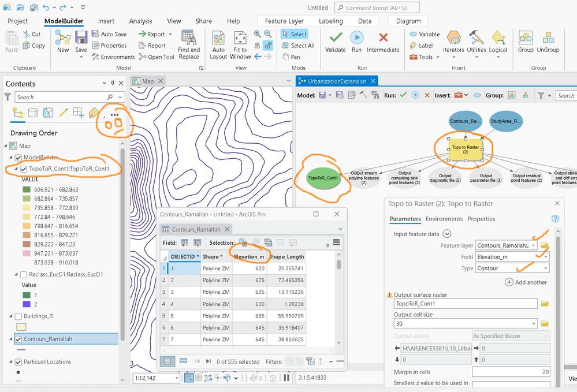Insert a Label element
This screenshot has height=392, width=577.
point(421,46)
